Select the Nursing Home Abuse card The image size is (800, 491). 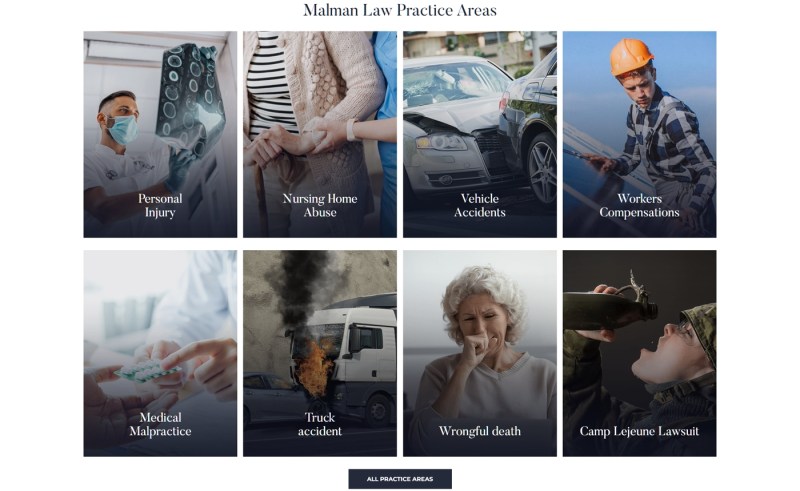point(320,134)
